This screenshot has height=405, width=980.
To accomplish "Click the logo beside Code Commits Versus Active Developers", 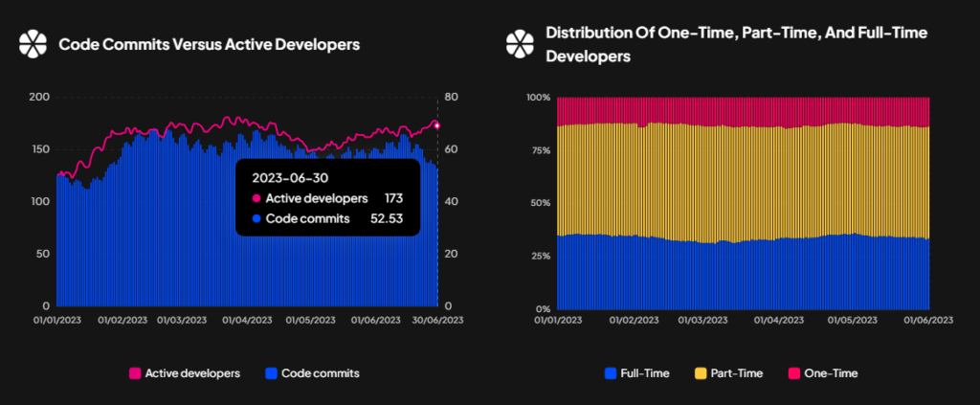I will coord(33,44).
